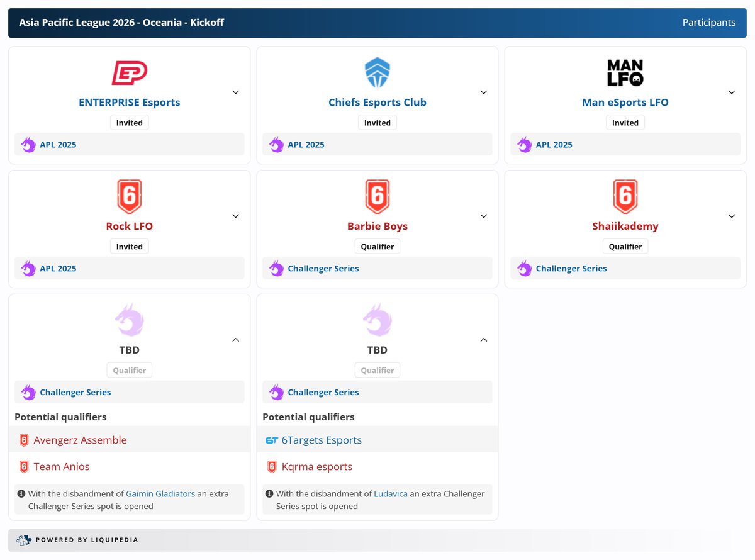Click Potential qualifiers heading above 6Targets Esports

click(308, 417)
